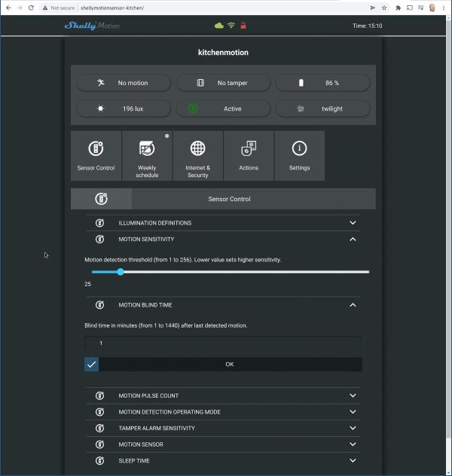Open the Chrome three-dot menu
The image size is (452, 476).
pos(444,8)
